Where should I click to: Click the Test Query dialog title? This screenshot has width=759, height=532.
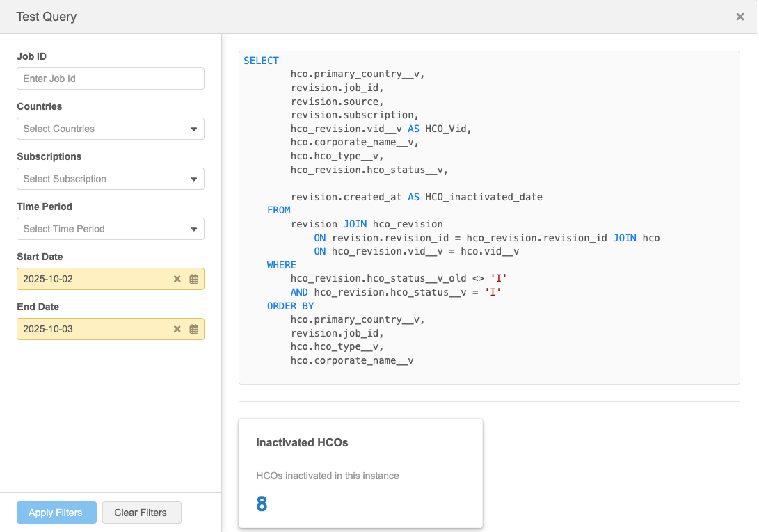47,17
